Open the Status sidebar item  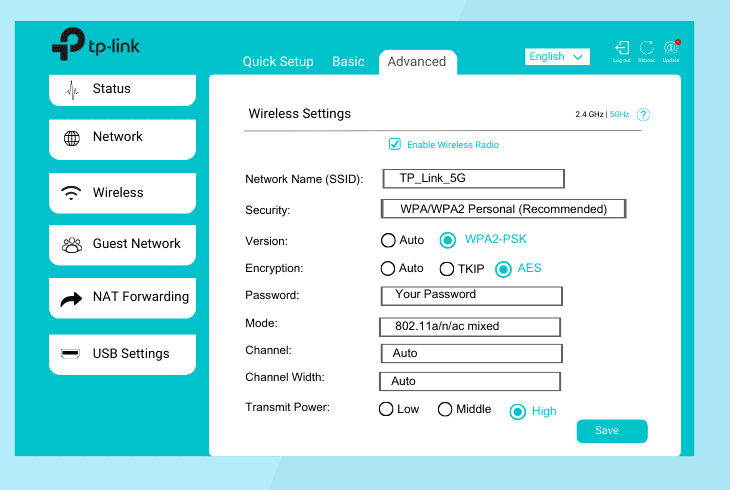[x=122, y=89]
